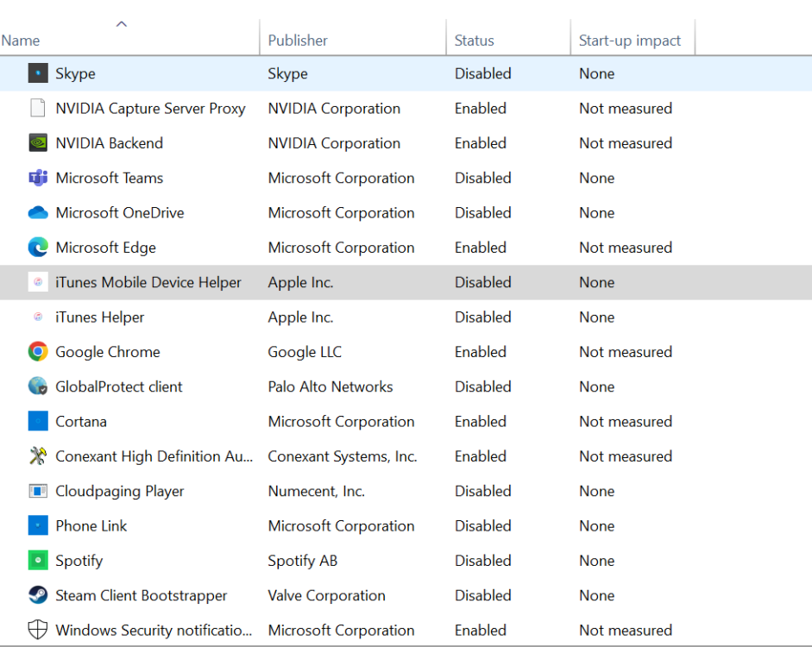Click the Microsoft OneDrive cloud icon
The width and height of the screenshot is (812, 647).
(x=38, y=212)
